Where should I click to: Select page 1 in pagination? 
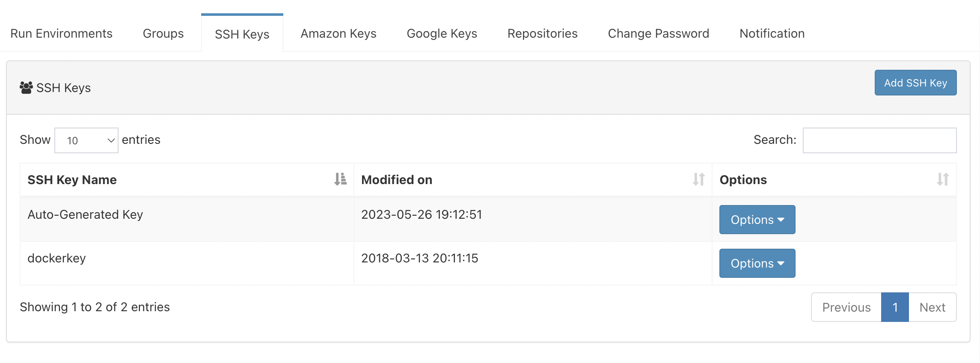(x=895, y=307)
